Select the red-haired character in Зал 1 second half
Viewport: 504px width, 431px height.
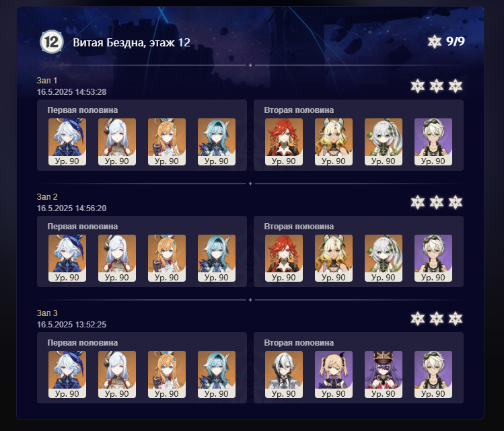point(284,142)
